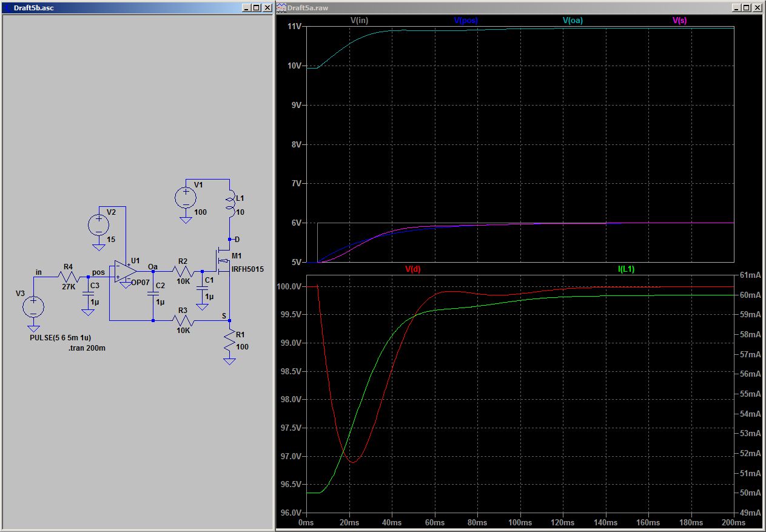Viewport: 766px width, 532px height.
Task: Close the Draft5a.raw window
Action: [x=758, y=8]
